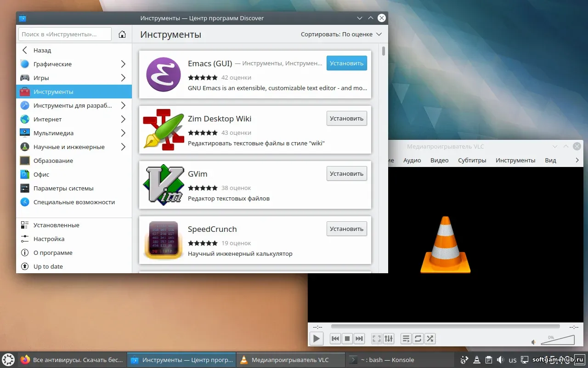The height and width of the screenshot is (368, 588).
Task: Toggle VLC shuffle (random) button
Action: [430, 339]
